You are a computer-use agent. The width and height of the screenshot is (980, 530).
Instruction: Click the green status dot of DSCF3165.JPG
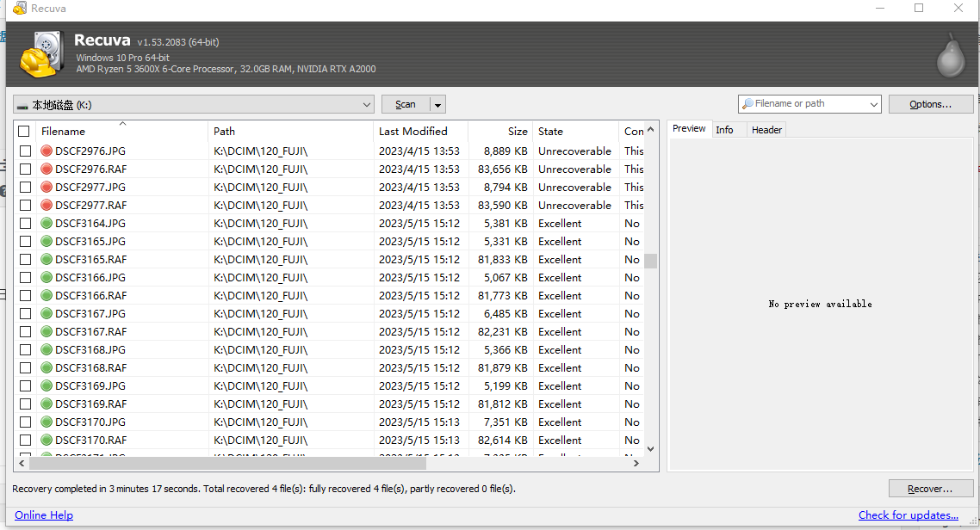tap(47, 241)
